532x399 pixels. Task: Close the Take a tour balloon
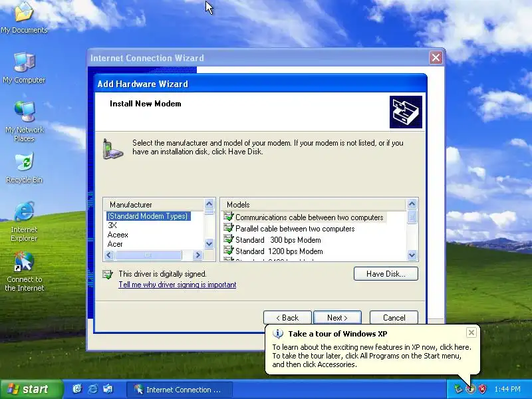[471, 332]
